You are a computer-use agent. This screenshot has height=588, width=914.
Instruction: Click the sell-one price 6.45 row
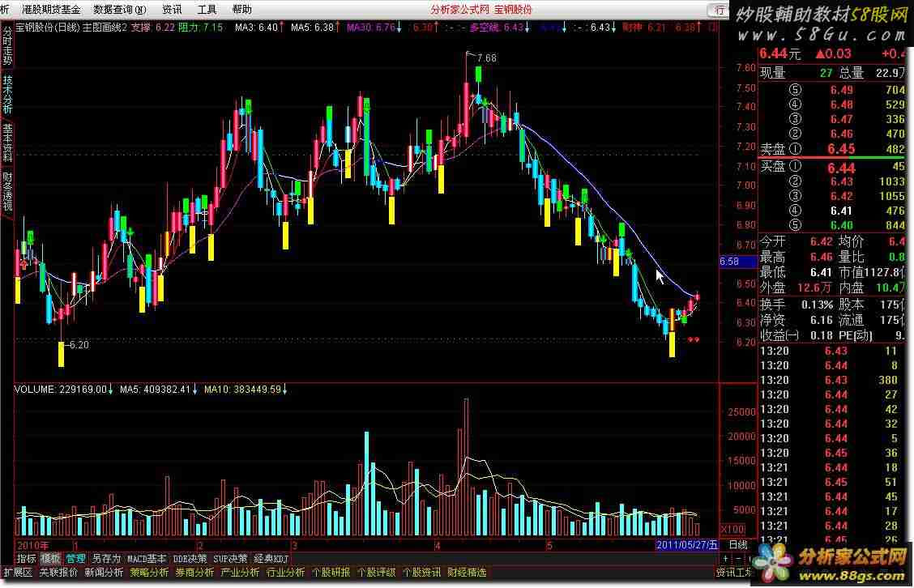tap(832, 148)
